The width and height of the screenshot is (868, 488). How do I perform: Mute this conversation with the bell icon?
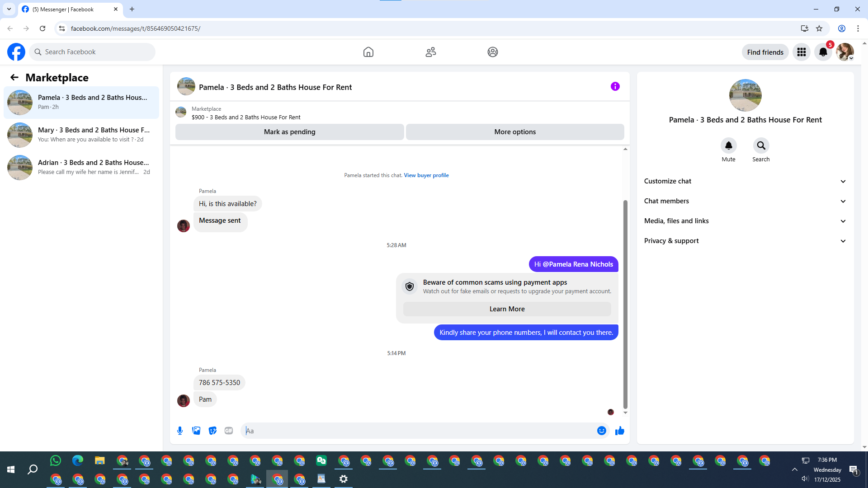pos(729,145)
